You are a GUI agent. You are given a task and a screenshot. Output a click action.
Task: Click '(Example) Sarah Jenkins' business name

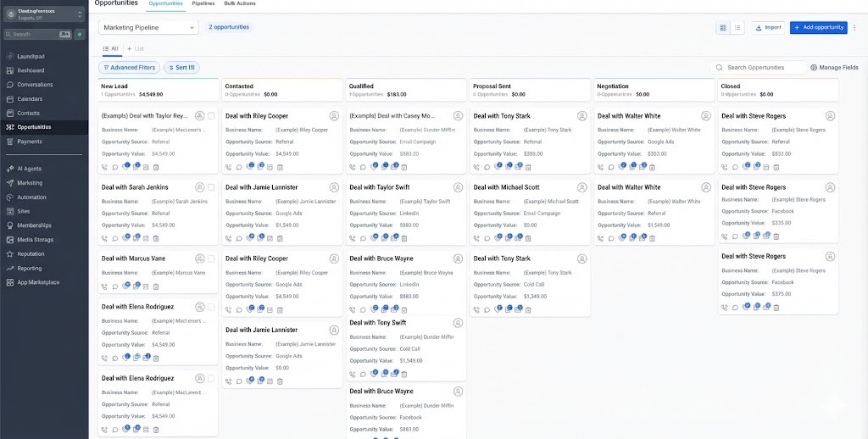180,202
